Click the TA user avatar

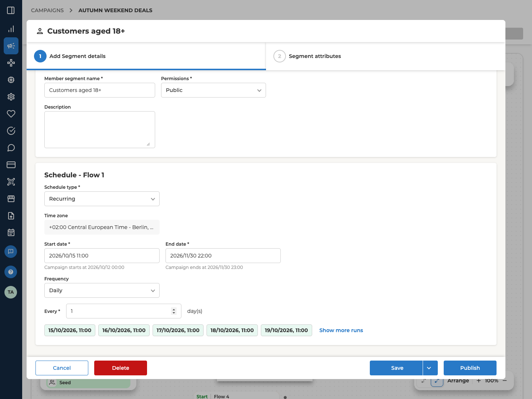11,292
